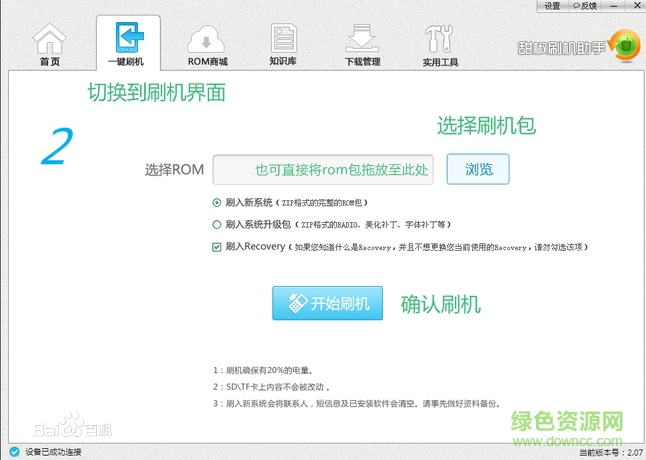Uncheck the 刷入Recovery checkbox

click(x=217, y=247)
